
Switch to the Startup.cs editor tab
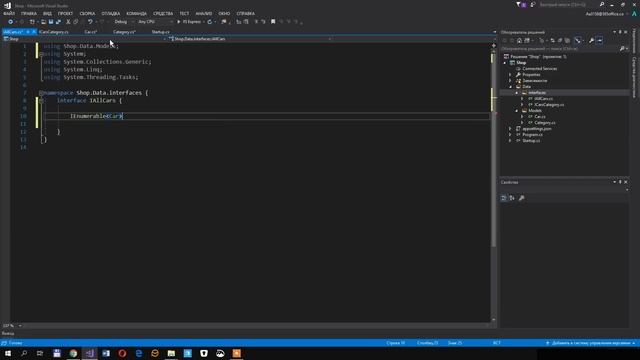tap(160, 32)
